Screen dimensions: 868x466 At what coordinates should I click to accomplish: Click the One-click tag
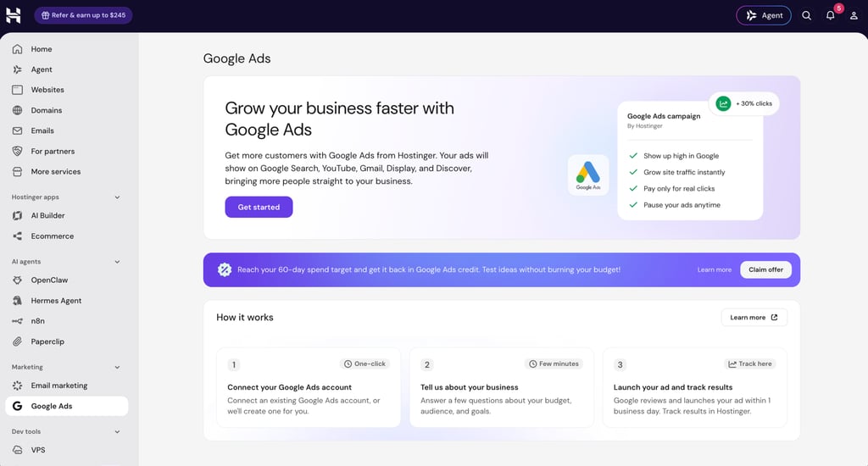click(364, 363)
